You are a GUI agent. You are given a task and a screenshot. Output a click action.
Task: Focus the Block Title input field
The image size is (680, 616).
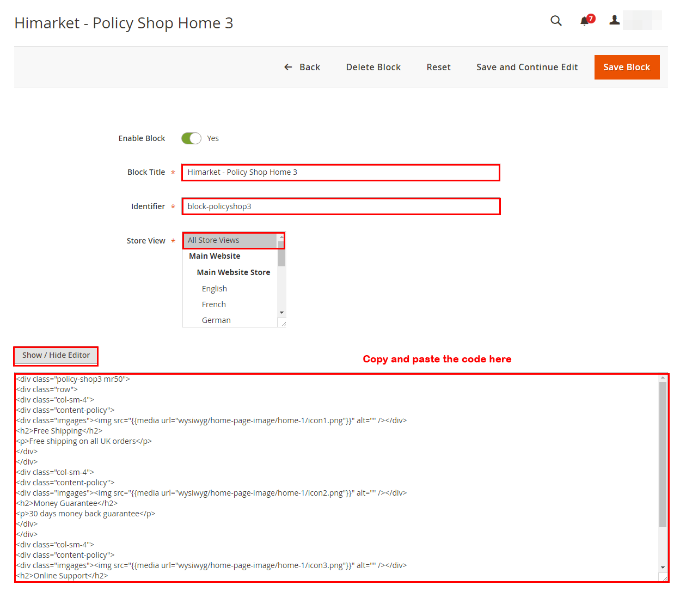click(341, 172)
